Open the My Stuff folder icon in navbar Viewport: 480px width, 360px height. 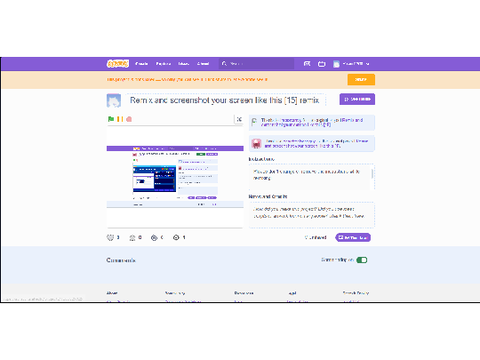tap(321, 64)
